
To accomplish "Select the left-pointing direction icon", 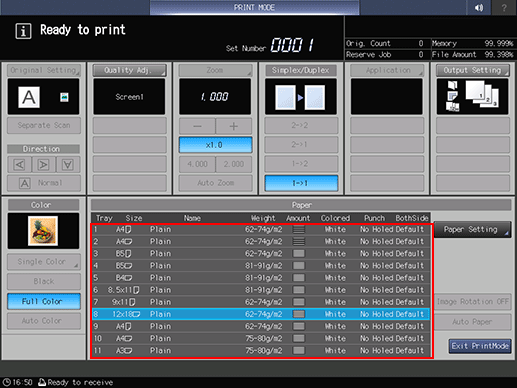I will click(20, 164).
